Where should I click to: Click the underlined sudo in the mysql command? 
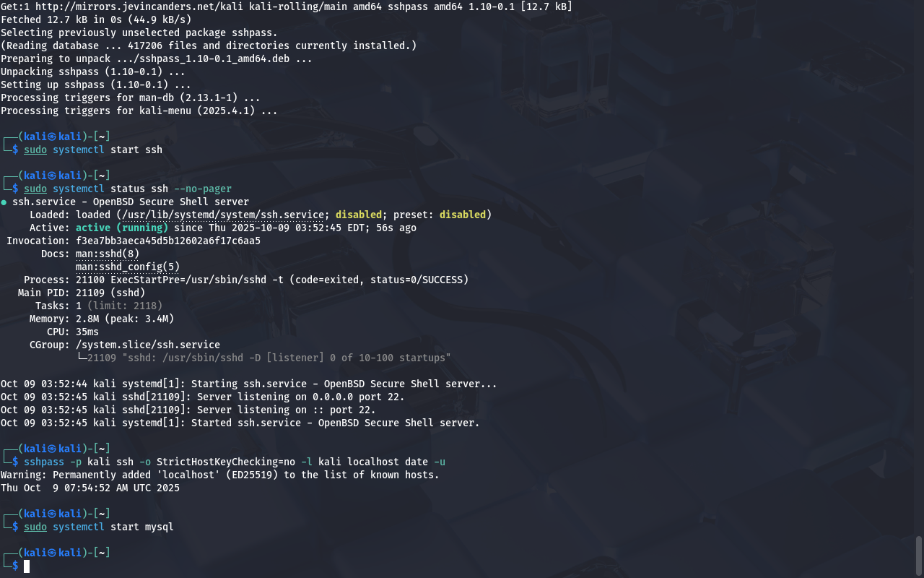(x=35, y=527)
